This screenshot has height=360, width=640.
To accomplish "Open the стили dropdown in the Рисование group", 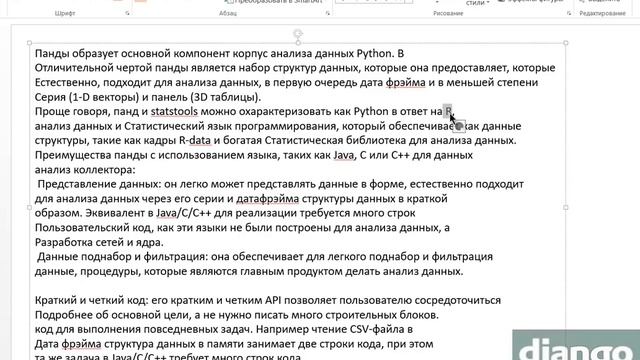I will [x=477, y=3].
